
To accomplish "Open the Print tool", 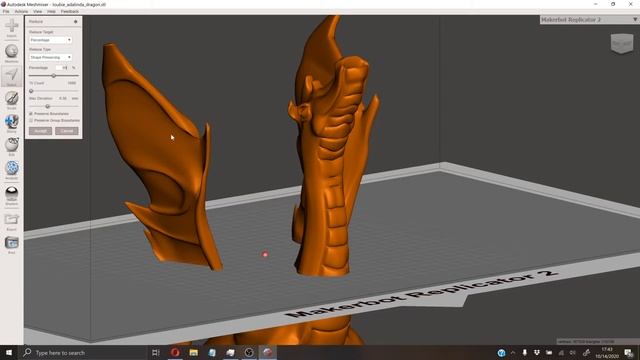I will (11, 243).
